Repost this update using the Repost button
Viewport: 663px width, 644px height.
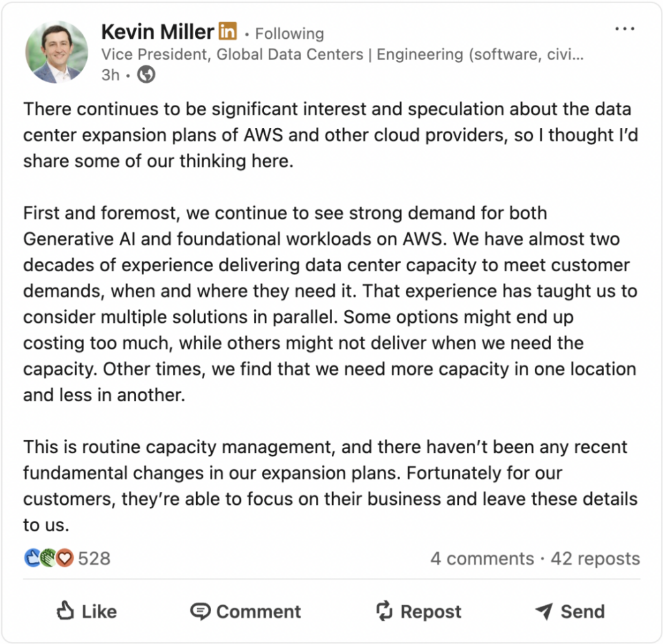pyautogui.click(x=419, y=611)
